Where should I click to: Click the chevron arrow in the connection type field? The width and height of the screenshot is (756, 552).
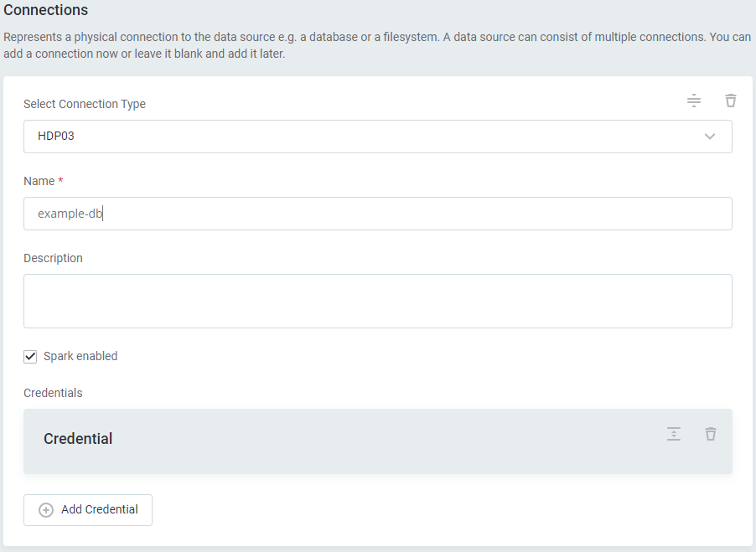tap(710, 137)
